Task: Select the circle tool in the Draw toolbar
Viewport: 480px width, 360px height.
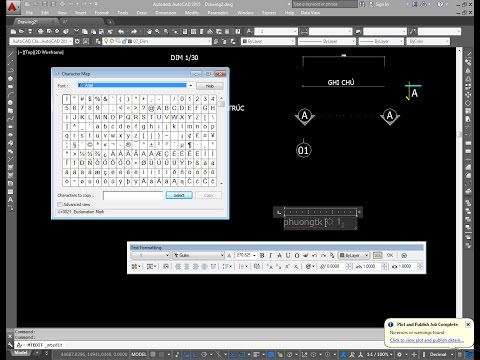Action: tap(10, 102)
